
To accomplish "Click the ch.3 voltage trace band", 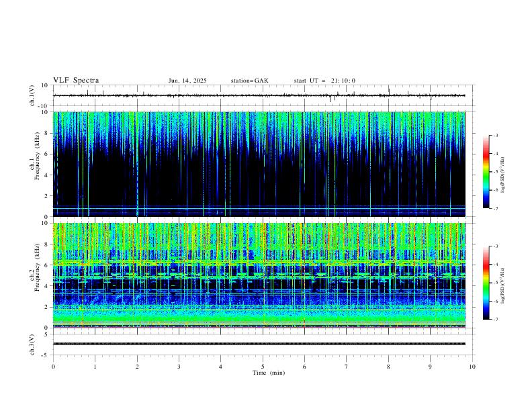I will click(x=259, y=344).
